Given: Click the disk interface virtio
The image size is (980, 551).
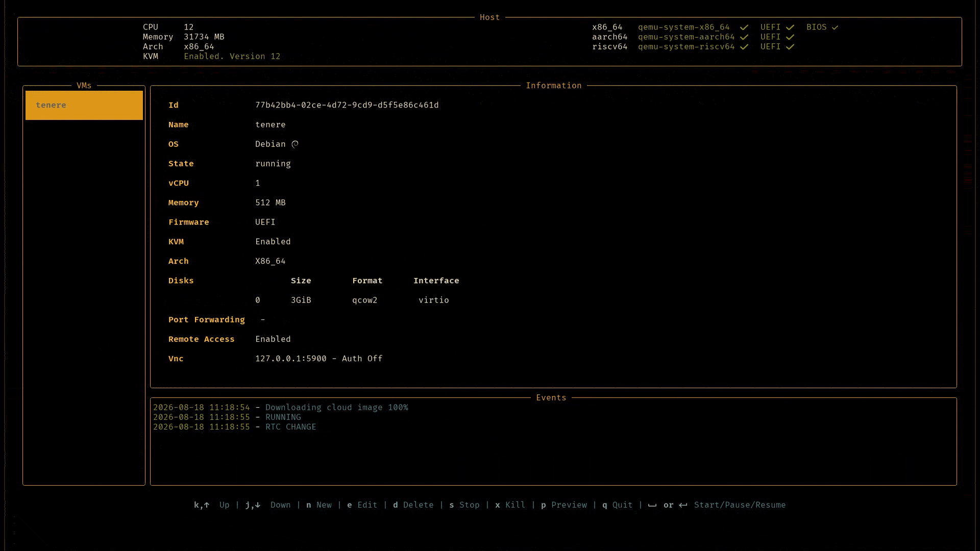Looking at the screenshot, I should pyautogui.click(x=434, y=300).
